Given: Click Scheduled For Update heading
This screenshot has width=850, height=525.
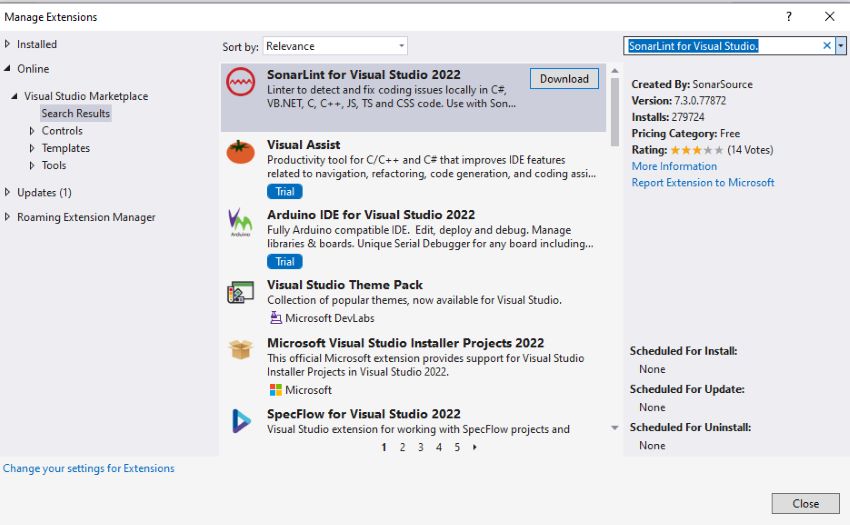Looking at the screenshot, I should pyautogui.click(x=687, y=389).
